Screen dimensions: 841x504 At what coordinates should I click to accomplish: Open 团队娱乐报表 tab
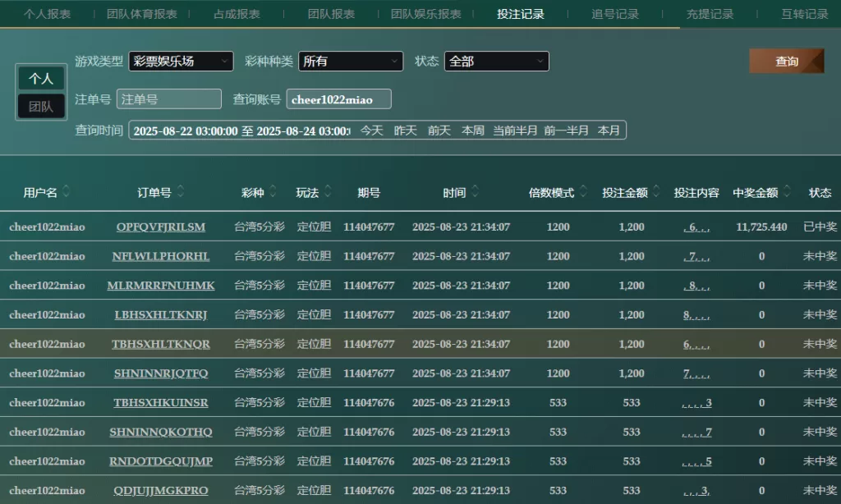click(426, 14)
